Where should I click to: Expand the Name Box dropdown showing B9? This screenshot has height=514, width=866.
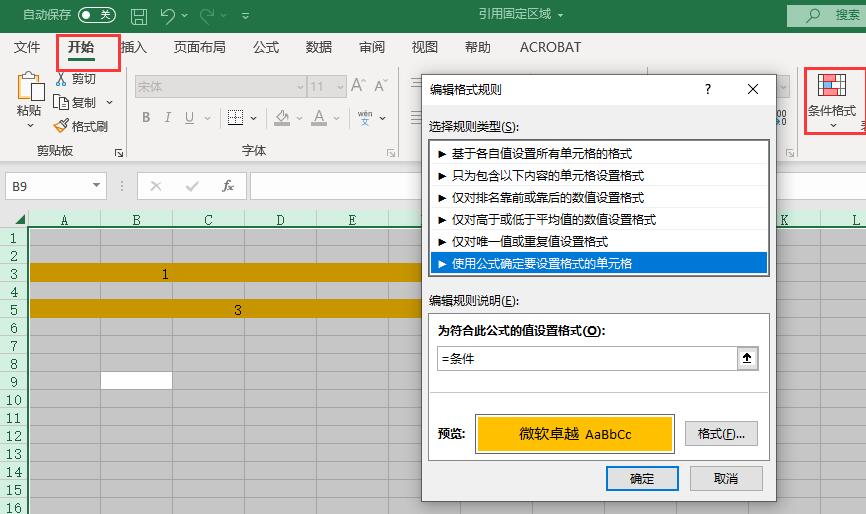(x=96, y=186)
